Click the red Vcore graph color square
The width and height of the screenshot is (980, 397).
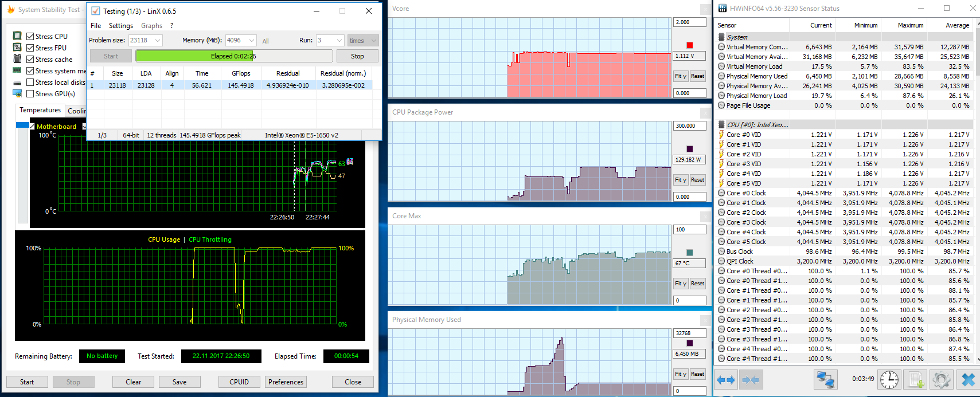point(689,45)
